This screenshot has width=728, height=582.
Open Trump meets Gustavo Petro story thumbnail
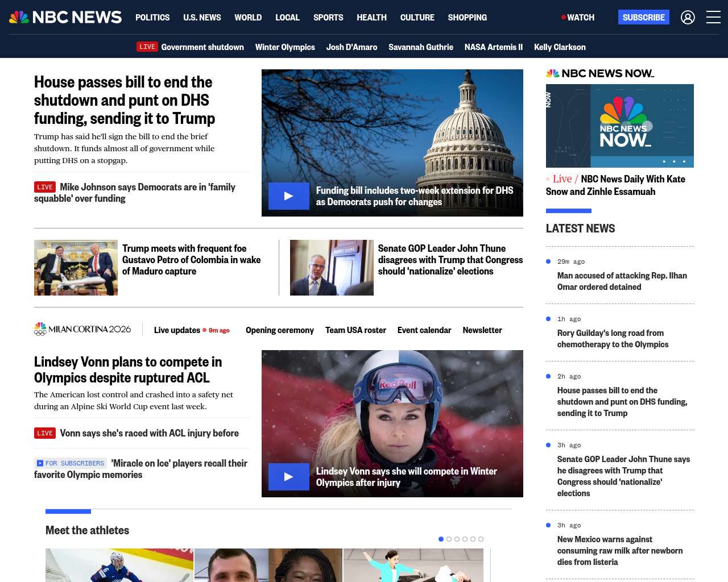(76, 268)
